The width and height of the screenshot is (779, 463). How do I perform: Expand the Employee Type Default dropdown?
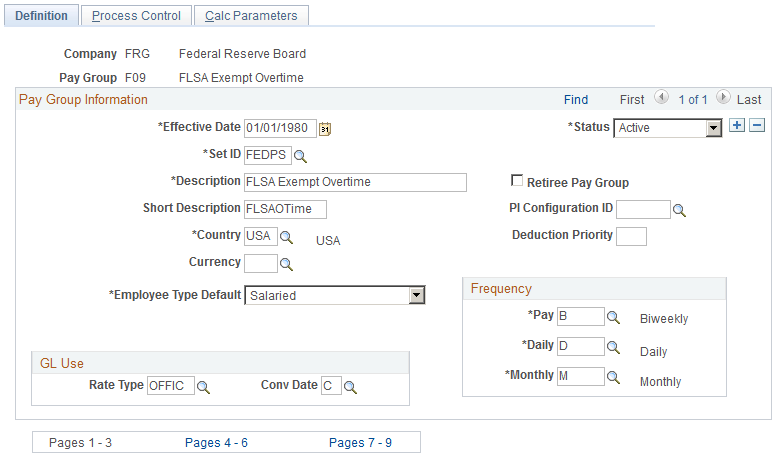pos(335,296)
